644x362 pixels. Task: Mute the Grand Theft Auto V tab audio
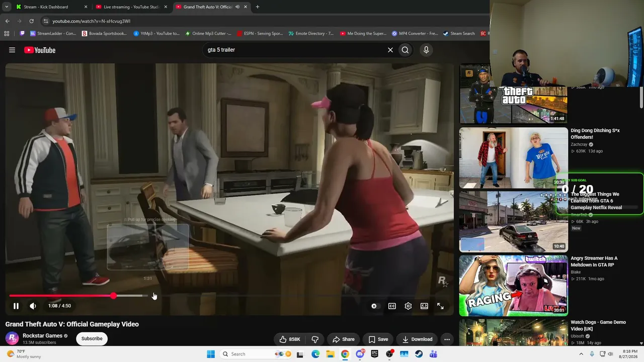pos(237,7)
